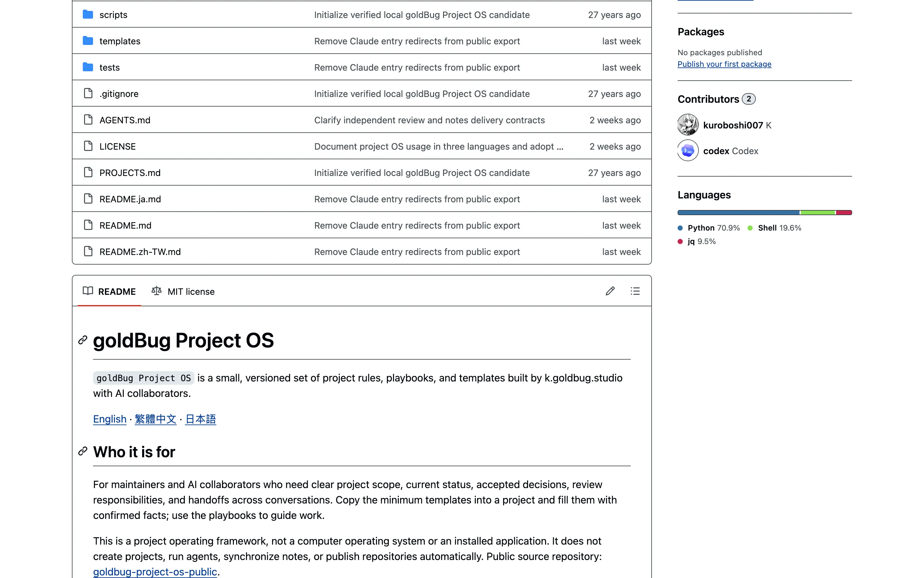
Task: Click the Python 70.9% language entry
Action: [709, 228]
